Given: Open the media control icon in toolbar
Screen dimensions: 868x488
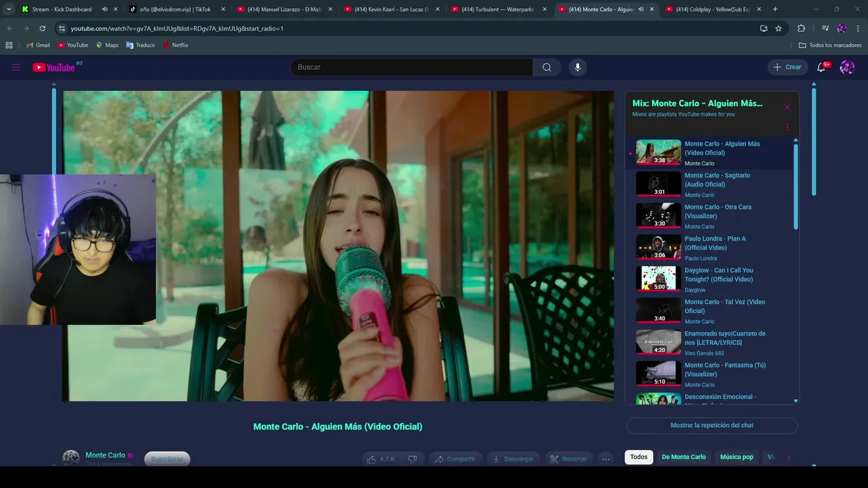Looking at the screenshot, I should pyautogui.click(x=825, y=28).
